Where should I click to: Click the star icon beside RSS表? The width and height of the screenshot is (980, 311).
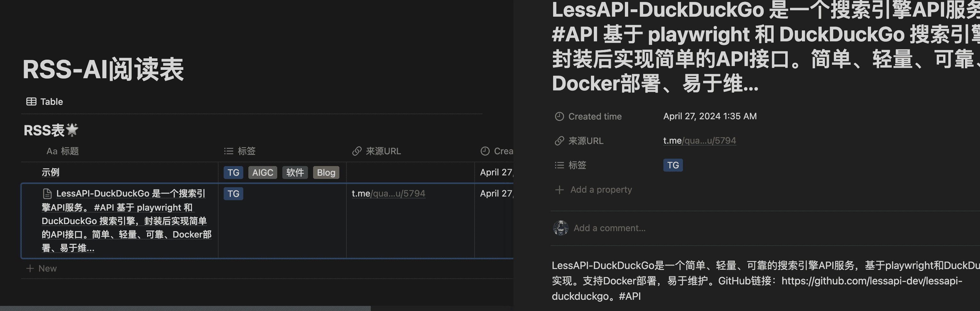click(72, 130)
